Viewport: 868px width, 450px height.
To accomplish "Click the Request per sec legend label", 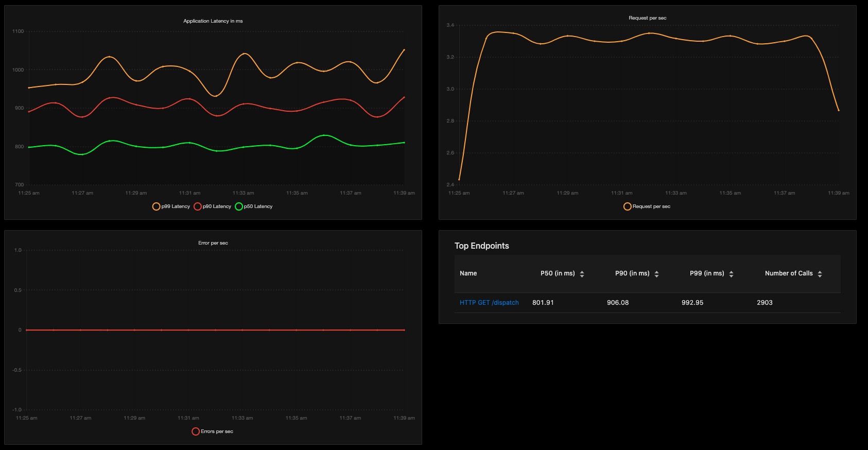I will click(x=651, y=206).
